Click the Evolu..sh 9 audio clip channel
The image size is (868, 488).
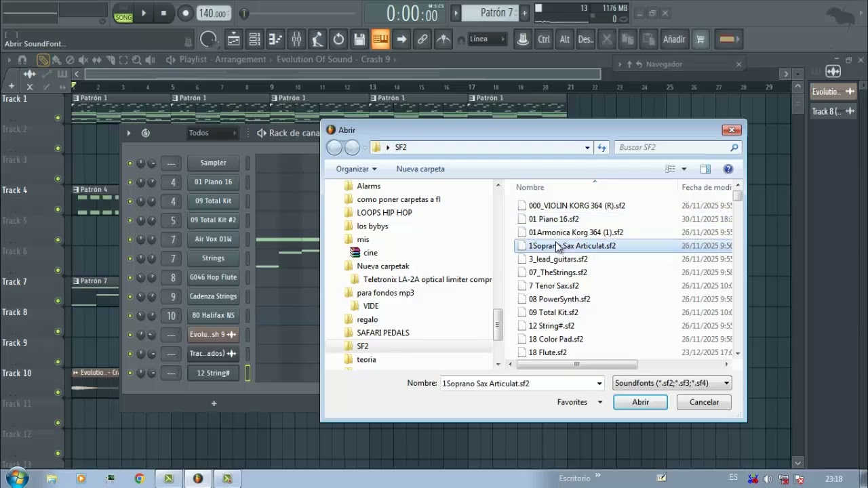click(213, 334)
